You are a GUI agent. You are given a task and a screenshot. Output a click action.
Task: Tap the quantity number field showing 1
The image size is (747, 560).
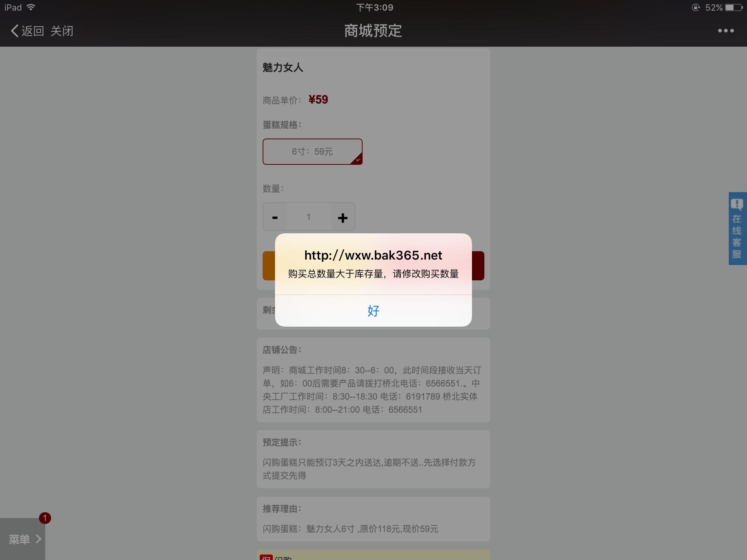(x=309, y=217)
